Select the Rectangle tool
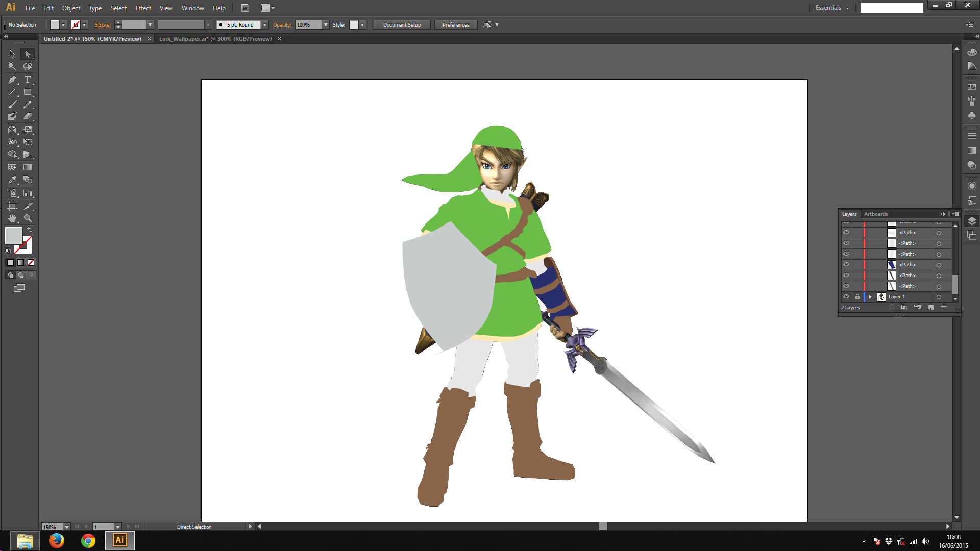The image size is (980, 551). tap(28, 92)
